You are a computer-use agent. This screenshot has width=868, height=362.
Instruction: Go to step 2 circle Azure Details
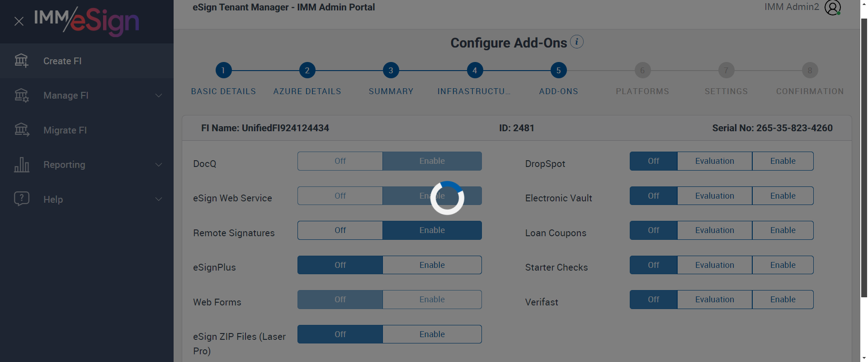point(307,70)
